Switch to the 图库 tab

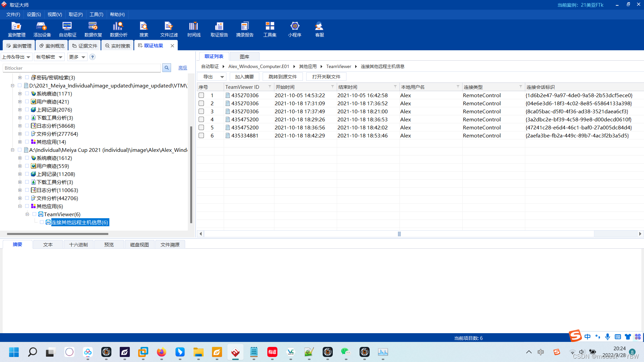(244, 57)
